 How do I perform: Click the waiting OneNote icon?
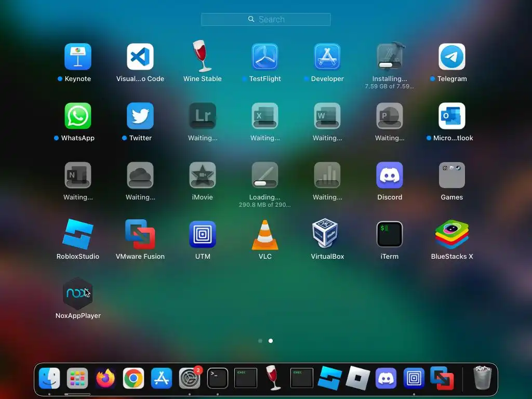[78, 175]
